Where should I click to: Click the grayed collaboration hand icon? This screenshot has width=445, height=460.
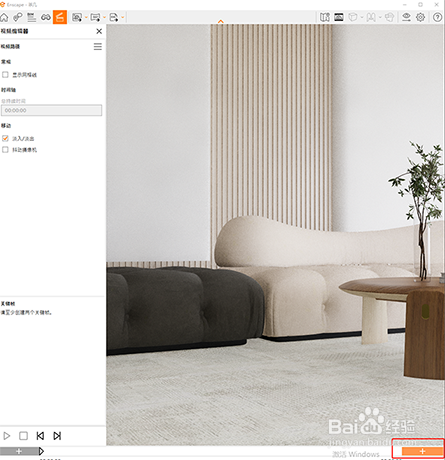tap(389, 17)
